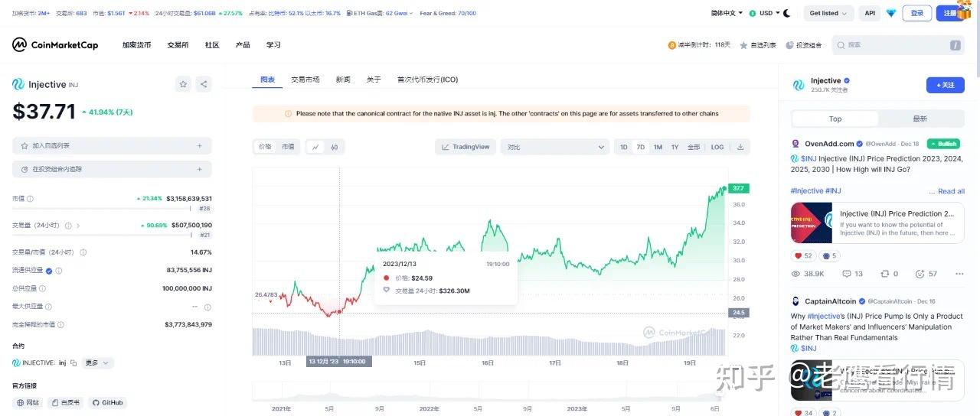Open the GitHub link
Image resolution: width=980 pixels, height=416 pixels.
[106, 402]
